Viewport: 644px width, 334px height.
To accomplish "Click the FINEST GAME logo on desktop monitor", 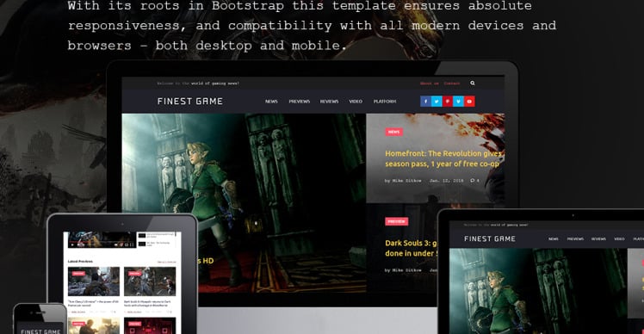I will coord(189,101).
